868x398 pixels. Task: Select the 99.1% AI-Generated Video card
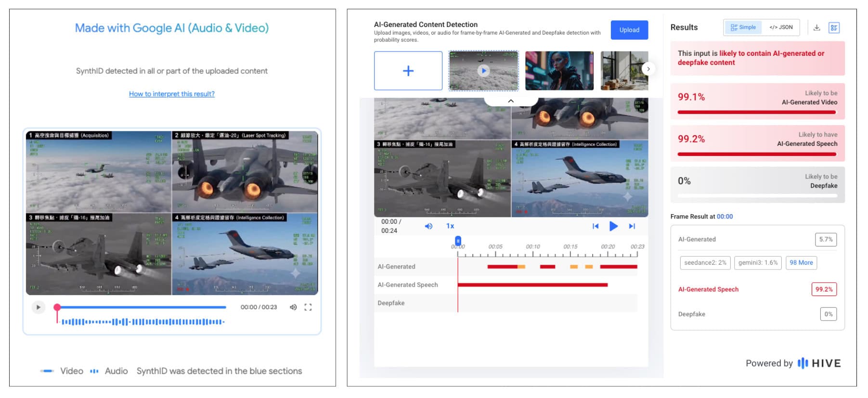[x=757, y=102]
